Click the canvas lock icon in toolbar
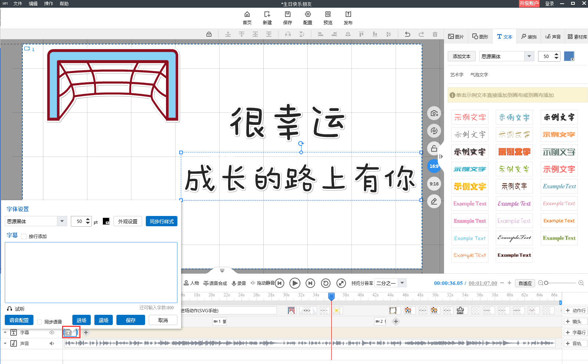The width and height of the screenshot is (588, 364). click(x=209, y=34)
